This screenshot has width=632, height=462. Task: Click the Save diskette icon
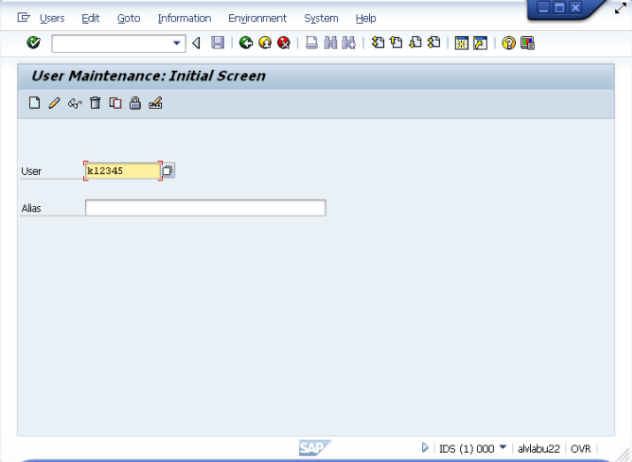218,43
